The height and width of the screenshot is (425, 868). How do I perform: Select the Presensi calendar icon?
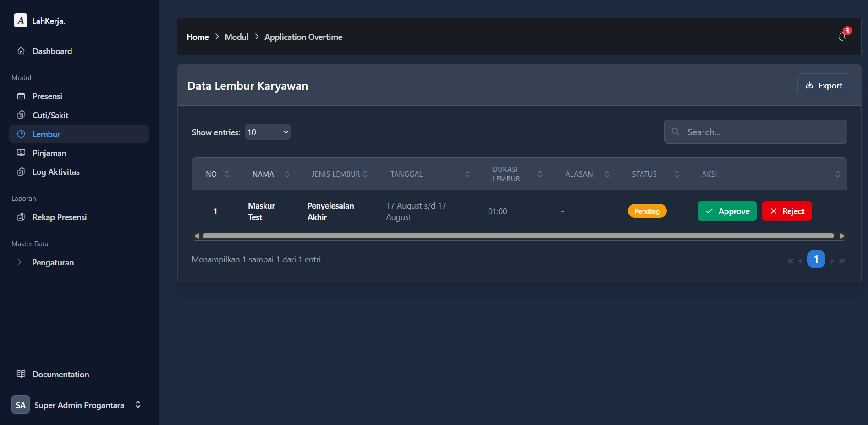click(x=21, y=96)
